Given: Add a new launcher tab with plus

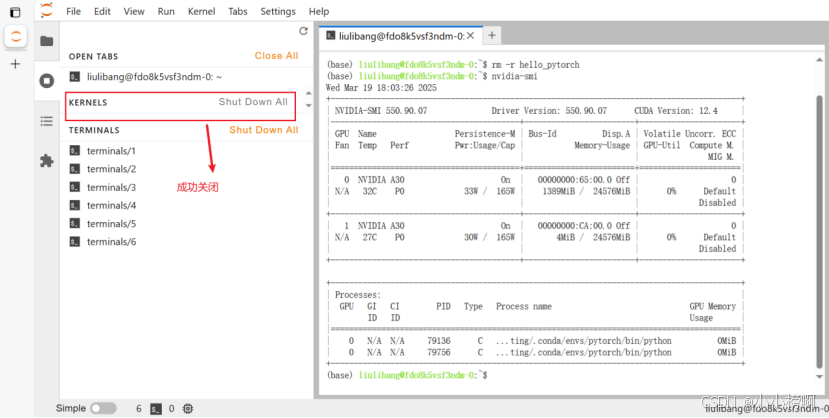Looking at the screenshot, I should pyautogui.click(x=492, y=35).
